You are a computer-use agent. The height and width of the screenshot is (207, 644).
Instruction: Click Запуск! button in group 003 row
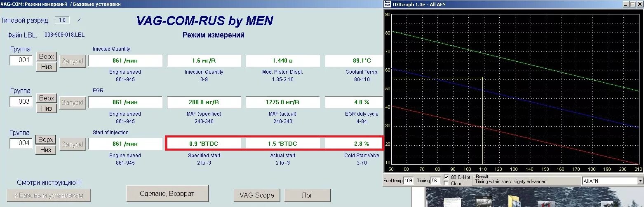pos(73,103)
